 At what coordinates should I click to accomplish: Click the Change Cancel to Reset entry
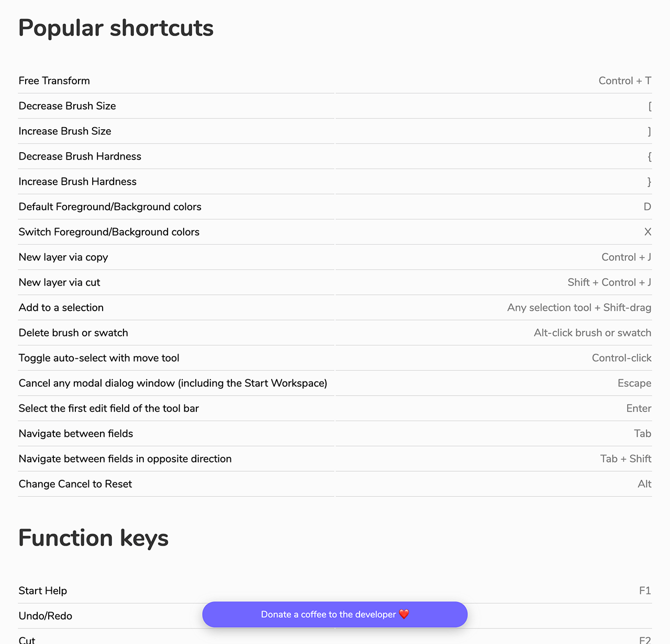click(x=75, y=484)
